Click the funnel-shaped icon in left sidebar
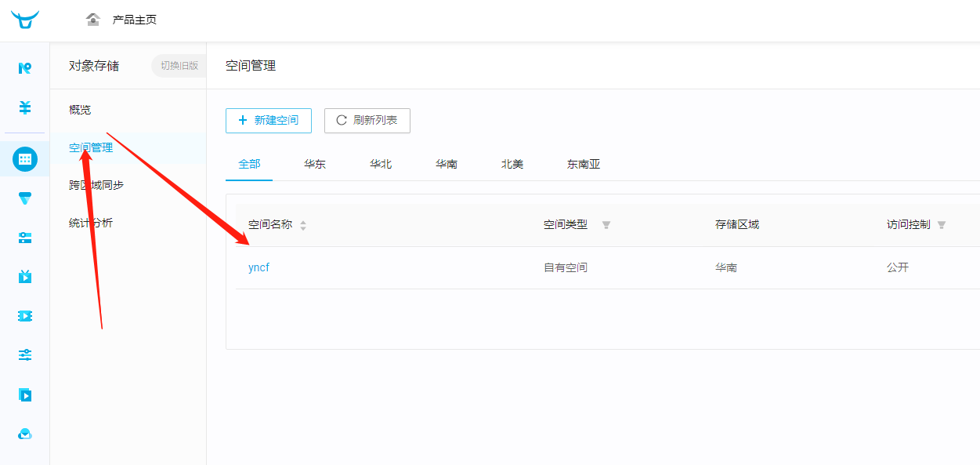This screenshot has height=465, width=980. [x=25, y=199]
